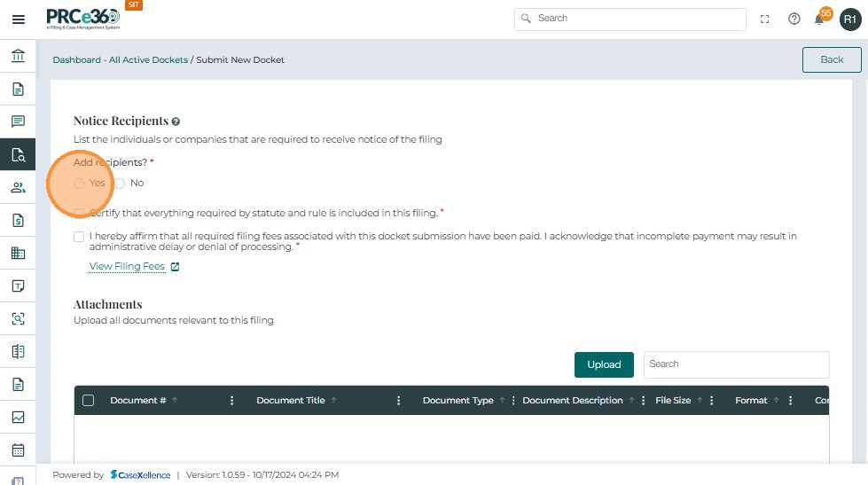Open the hamburger navigation menu
Image resolution: width=868 pixels, height=485 pixels.
[18, 20]
